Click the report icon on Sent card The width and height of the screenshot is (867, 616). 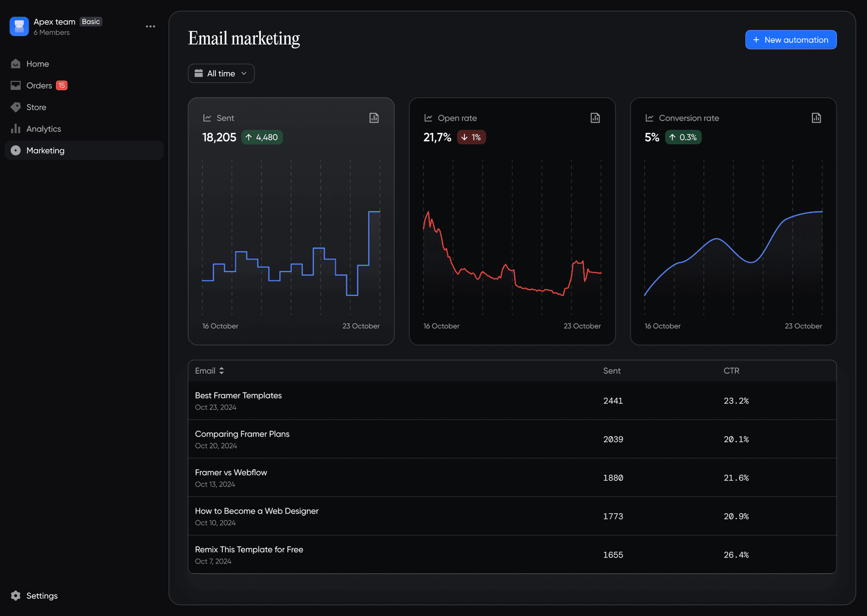pos(374,118)
